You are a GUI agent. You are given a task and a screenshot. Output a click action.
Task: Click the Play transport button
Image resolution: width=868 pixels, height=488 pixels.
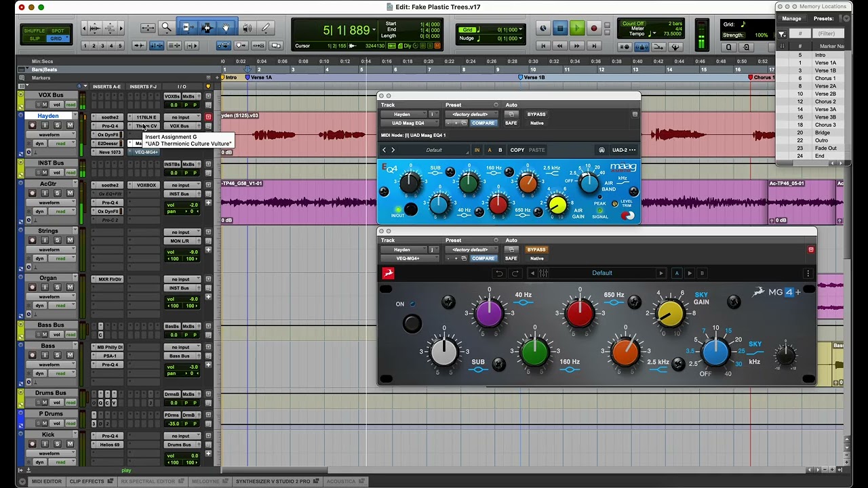point(577,28)
